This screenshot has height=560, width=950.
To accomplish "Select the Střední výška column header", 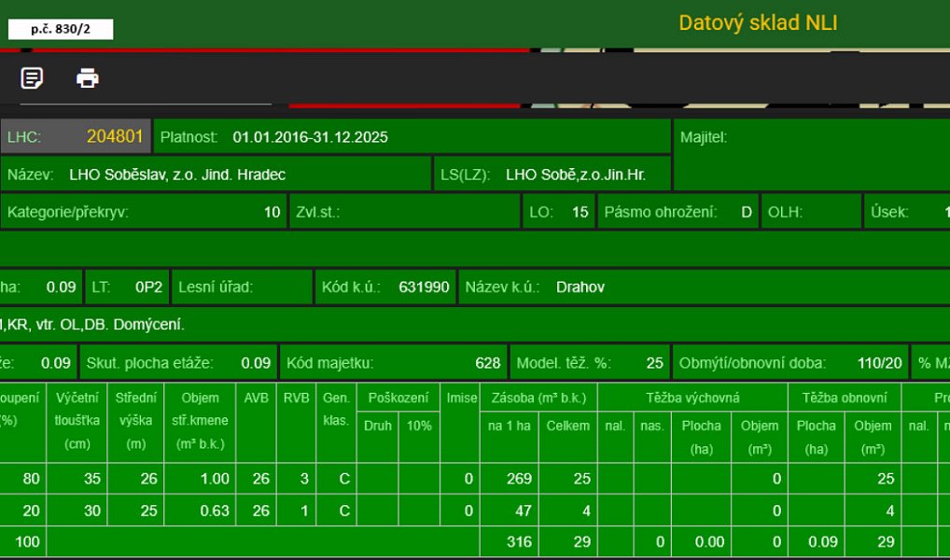I will (x=135, y=421).
